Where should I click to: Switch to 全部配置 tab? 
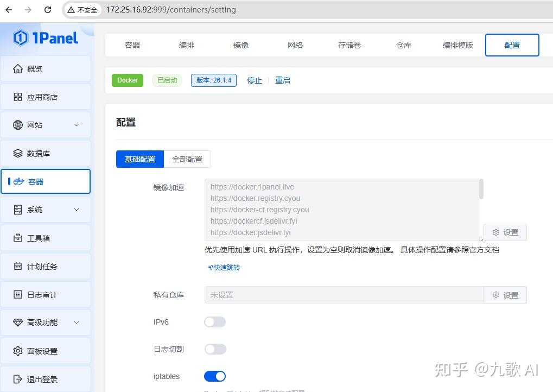click(187, 159)
